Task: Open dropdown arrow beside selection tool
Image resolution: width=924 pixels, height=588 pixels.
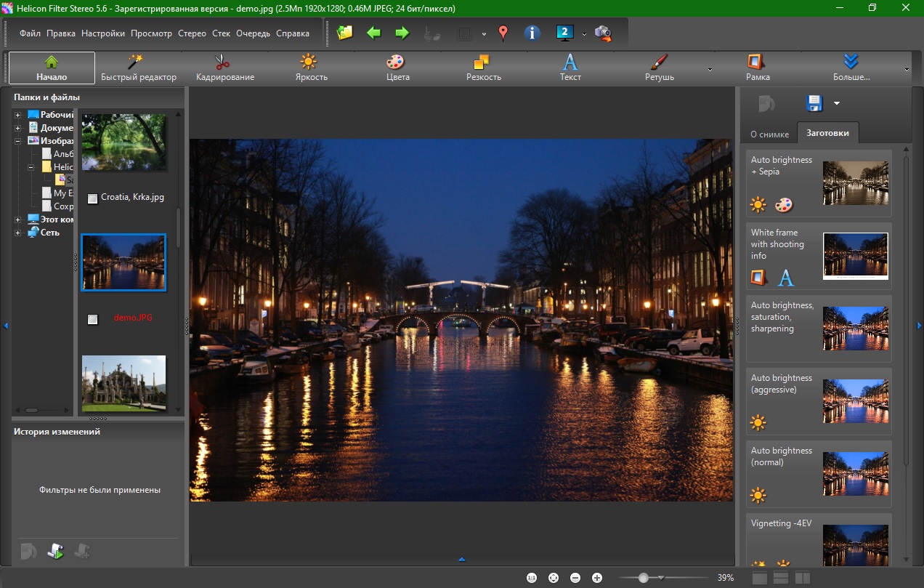Action: [x=484, y=33]
